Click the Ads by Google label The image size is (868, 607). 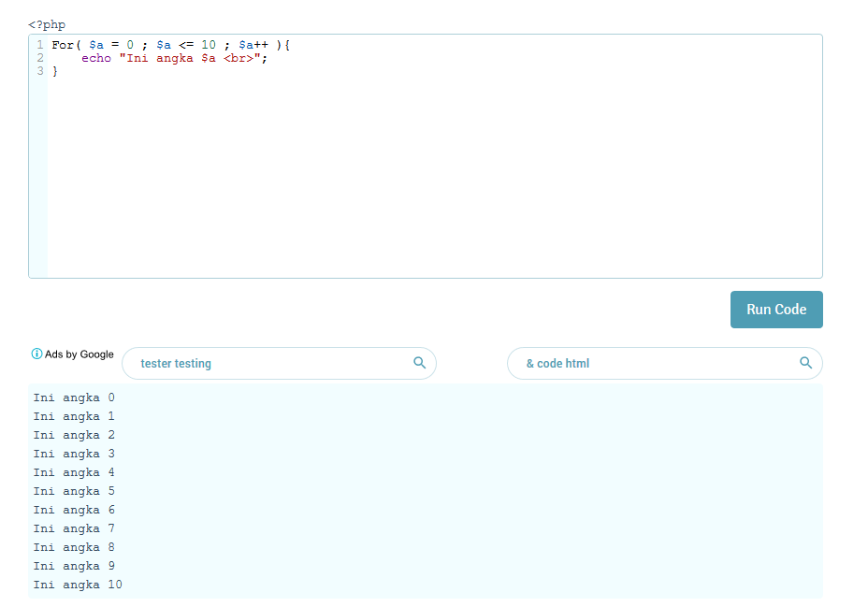click(x=80, y=354)
